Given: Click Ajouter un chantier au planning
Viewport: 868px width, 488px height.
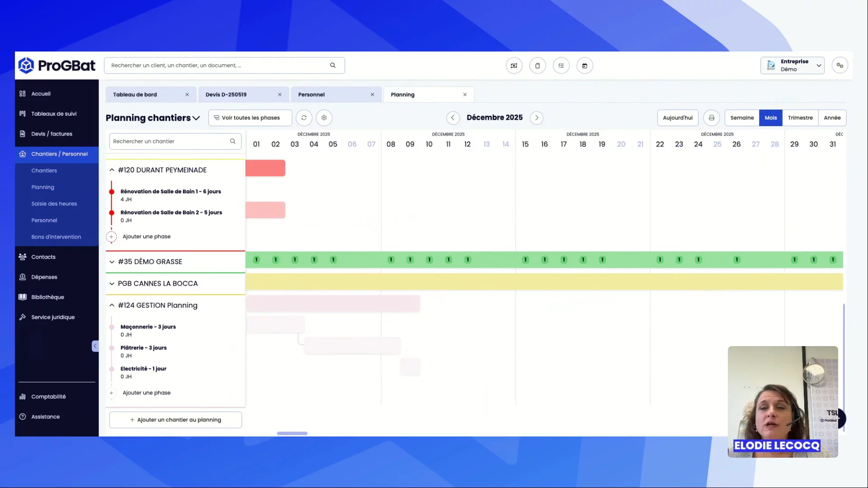Looking at the screenshot, I should point(175,420).
